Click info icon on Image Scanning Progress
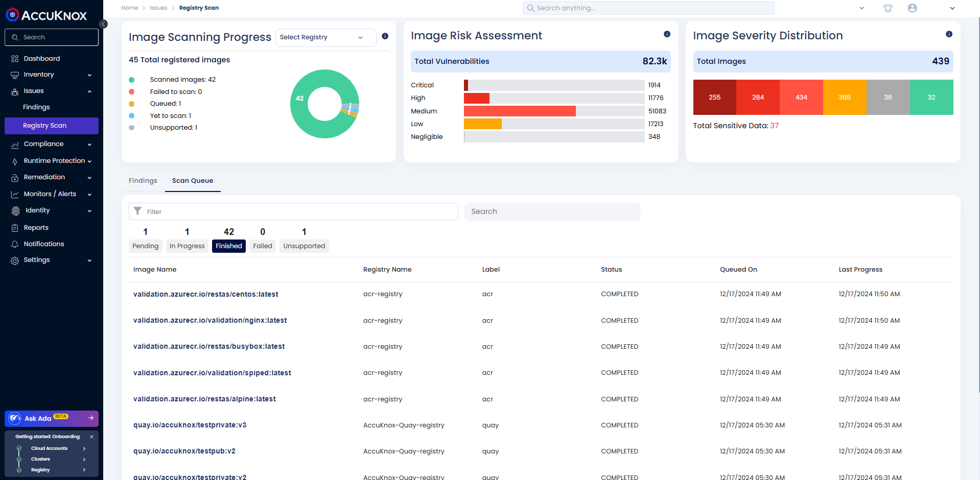The height and width of the screenshot is (480, 980). (x=385, y=36)
